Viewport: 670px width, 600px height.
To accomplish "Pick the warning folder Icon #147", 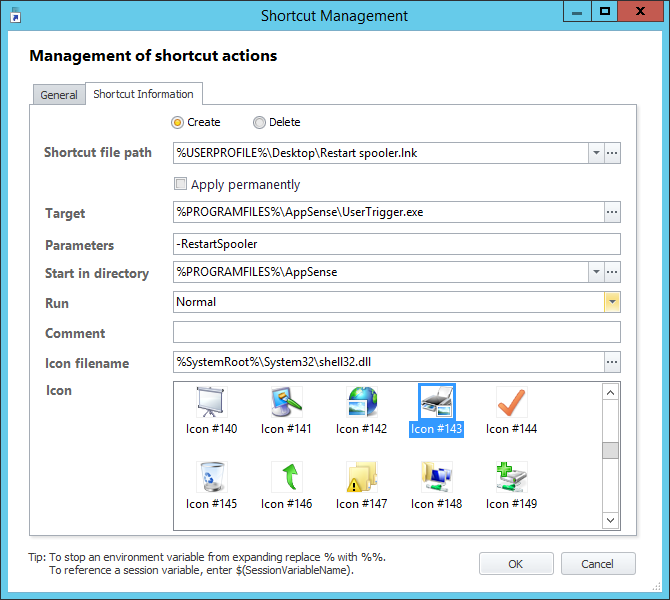I will pyautogui.click(x=361, y=478).
